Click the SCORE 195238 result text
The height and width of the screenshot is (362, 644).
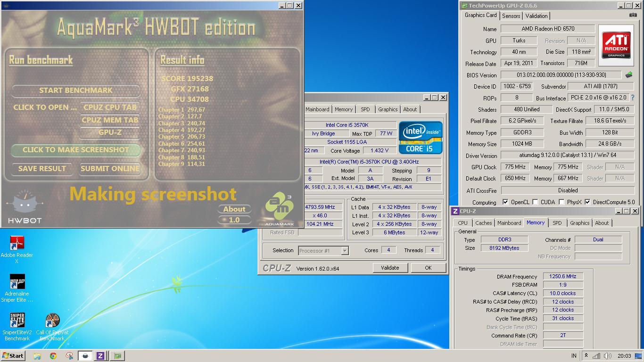point(187,79)
